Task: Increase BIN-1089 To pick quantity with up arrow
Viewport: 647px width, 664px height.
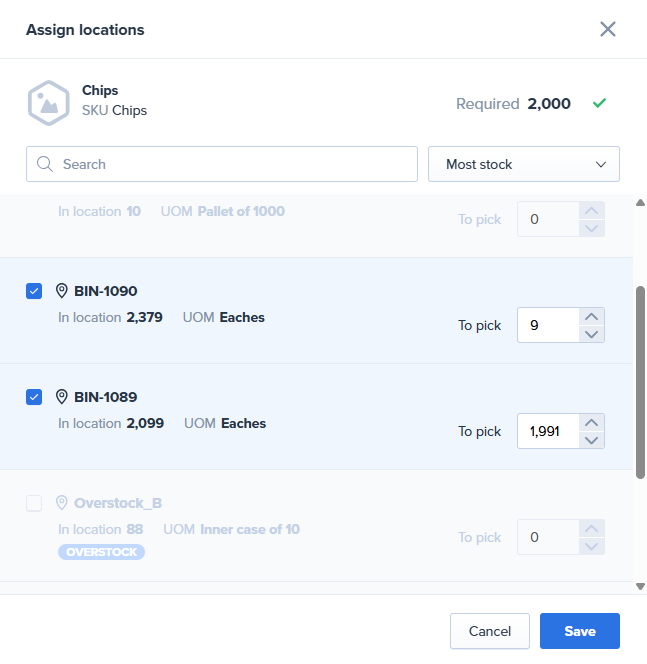Action: coord(592,422)
